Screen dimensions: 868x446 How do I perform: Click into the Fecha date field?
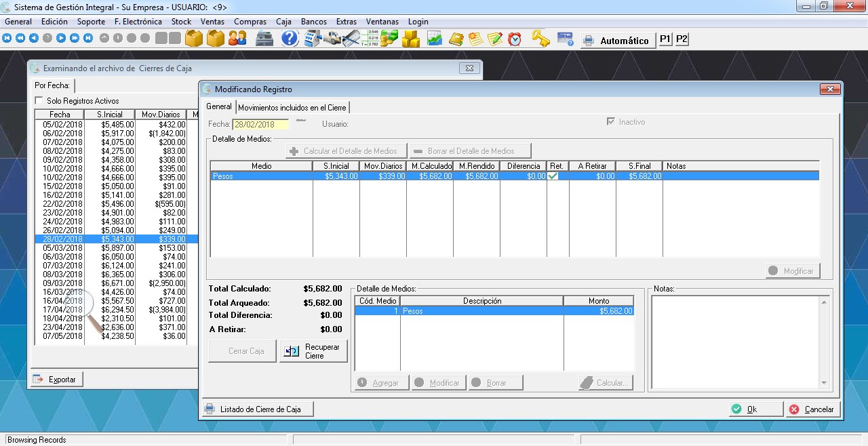pos(260,125)
